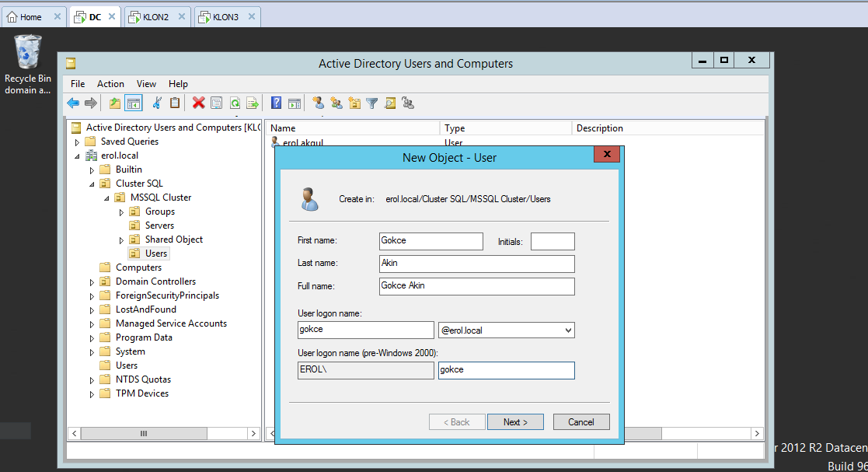The image size is (868, 472).
Task: Click the red Delete X toolbar icon
Action: (198, 103)
